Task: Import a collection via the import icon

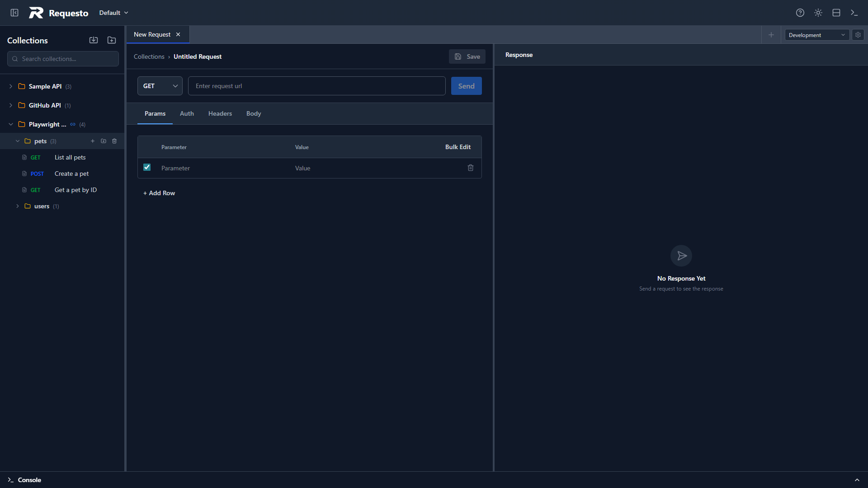Action: point(94,40)
